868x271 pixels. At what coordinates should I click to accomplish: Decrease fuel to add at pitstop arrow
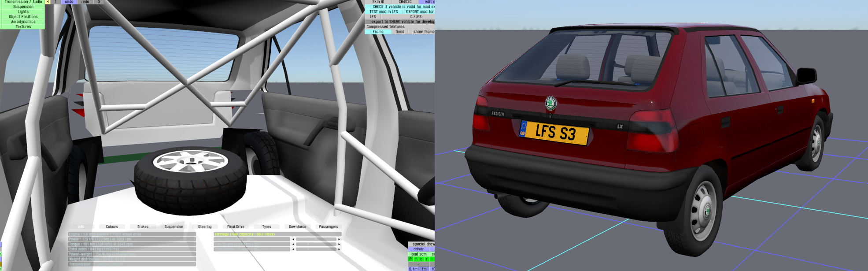(293, 244)
